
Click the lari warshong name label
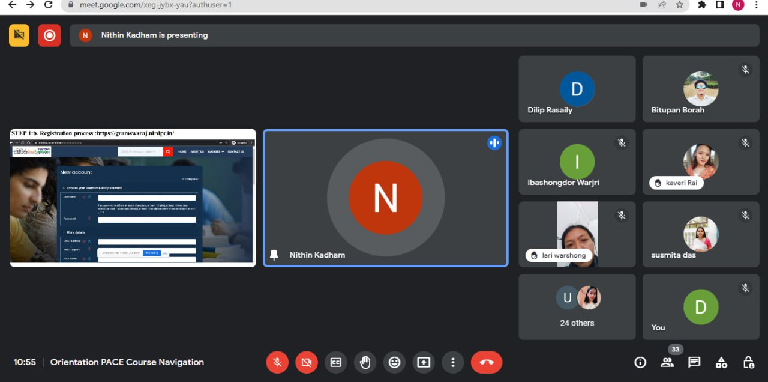(x=559, y=255)
